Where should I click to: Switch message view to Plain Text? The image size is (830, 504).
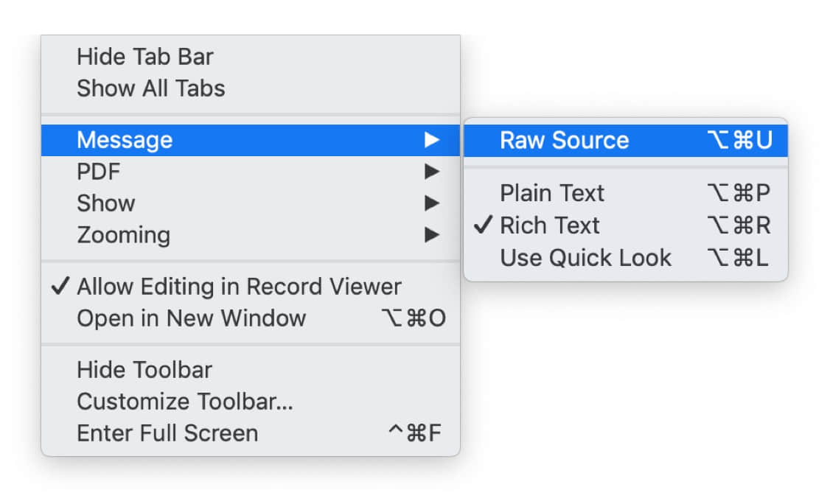point(626,193)
